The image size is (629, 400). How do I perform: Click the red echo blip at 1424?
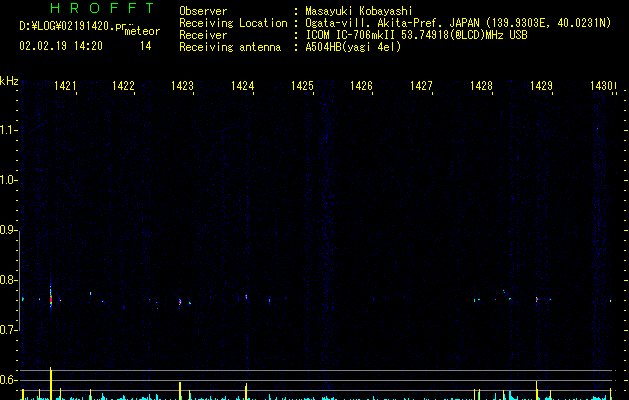tap(246, 297)
